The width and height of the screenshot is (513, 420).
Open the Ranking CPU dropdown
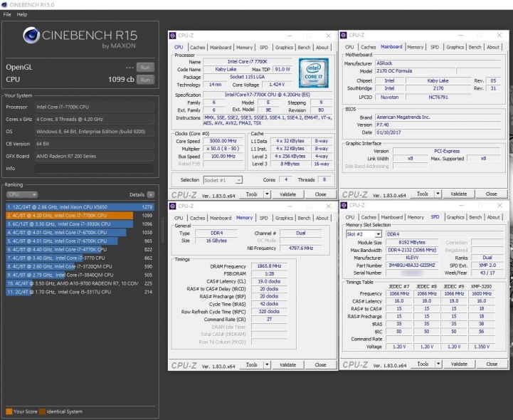(x=22, y=194)
